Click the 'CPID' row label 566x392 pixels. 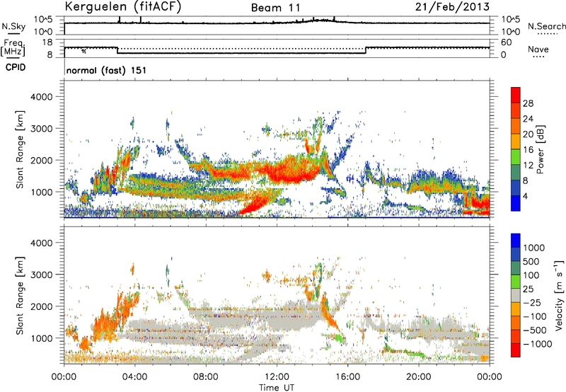tap(16, 67)
